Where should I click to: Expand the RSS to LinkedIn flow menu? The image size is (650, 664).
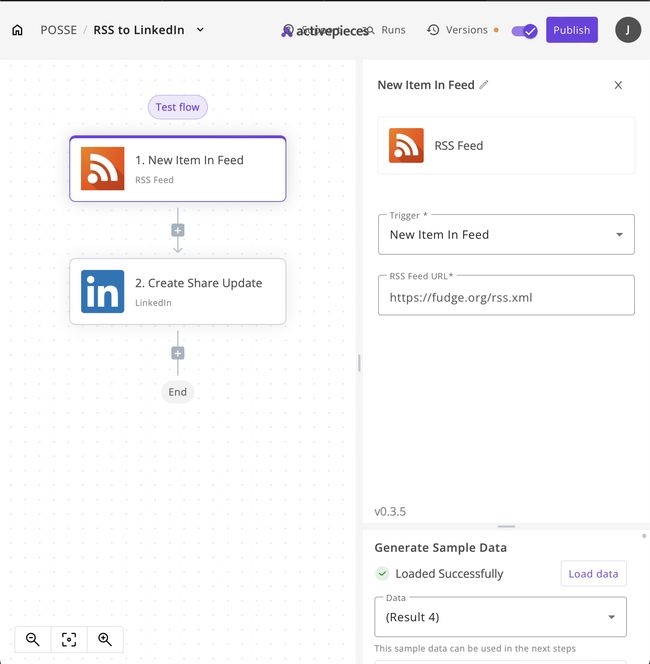(200, 30)
